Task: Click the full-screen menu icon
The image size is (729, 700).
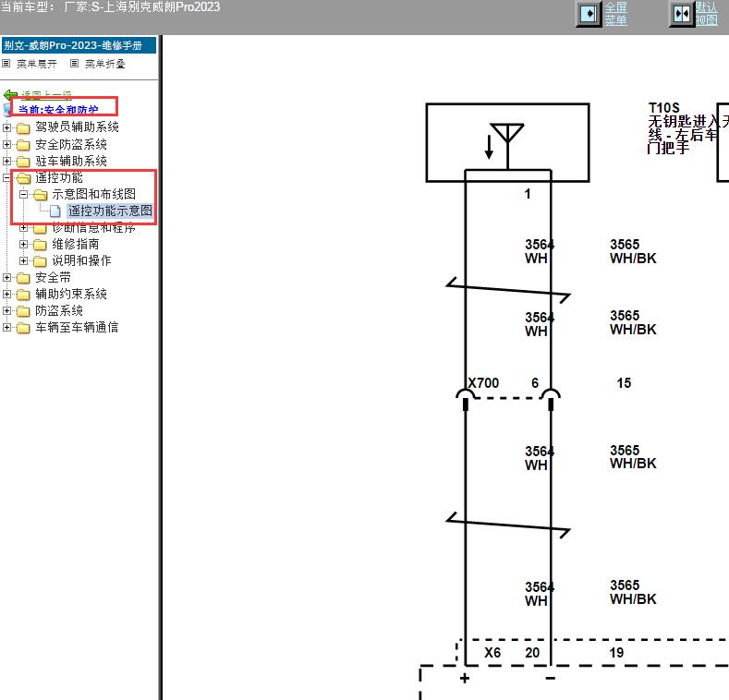Action: (x=589, y=14)
